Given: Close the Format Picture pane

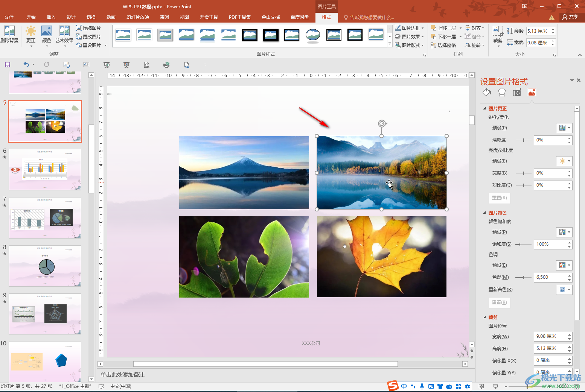Looking at the screenshot, I should 579,80.
